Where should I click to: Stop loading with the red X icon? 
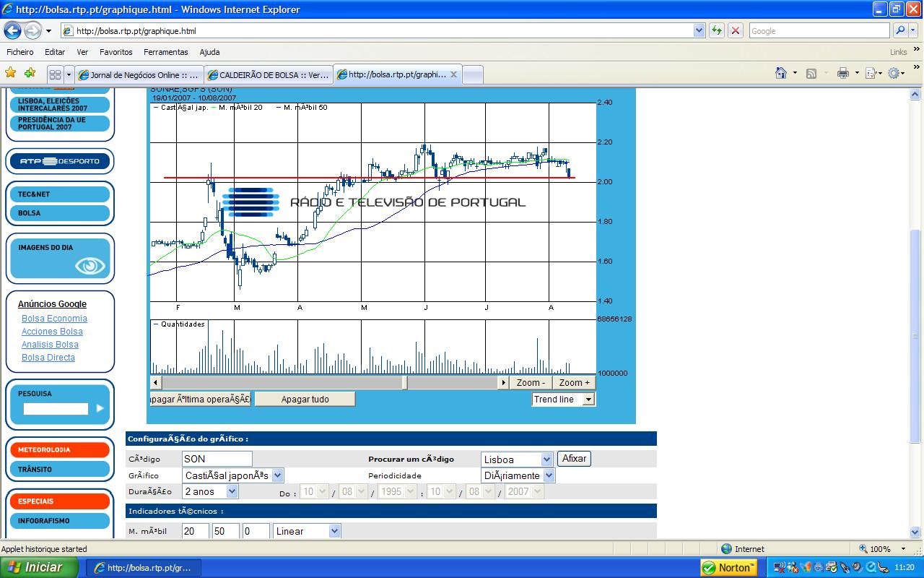tap(736, 30)
